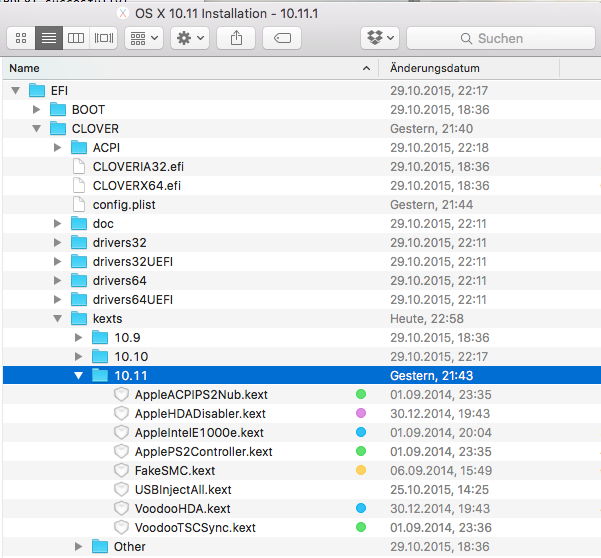Image resolution: width=601 pixels, height=558 pixels.
Task: Select the drivers64UEFI folder name
Action: point(133,300)
